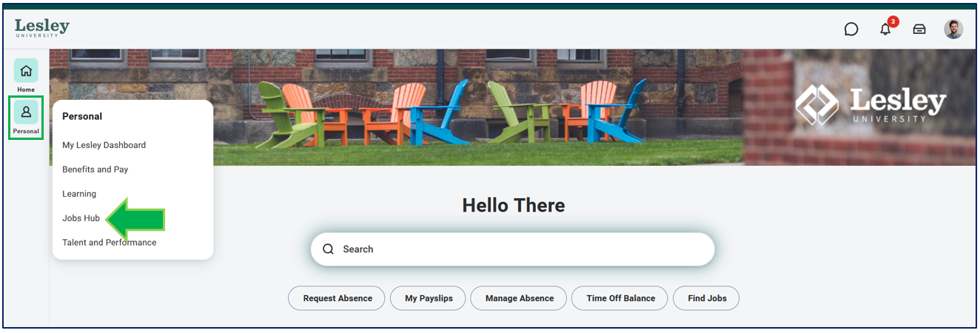Open the inbox tray icon
The height and width of the screenshot is (333, 980).
pos(919,29)
